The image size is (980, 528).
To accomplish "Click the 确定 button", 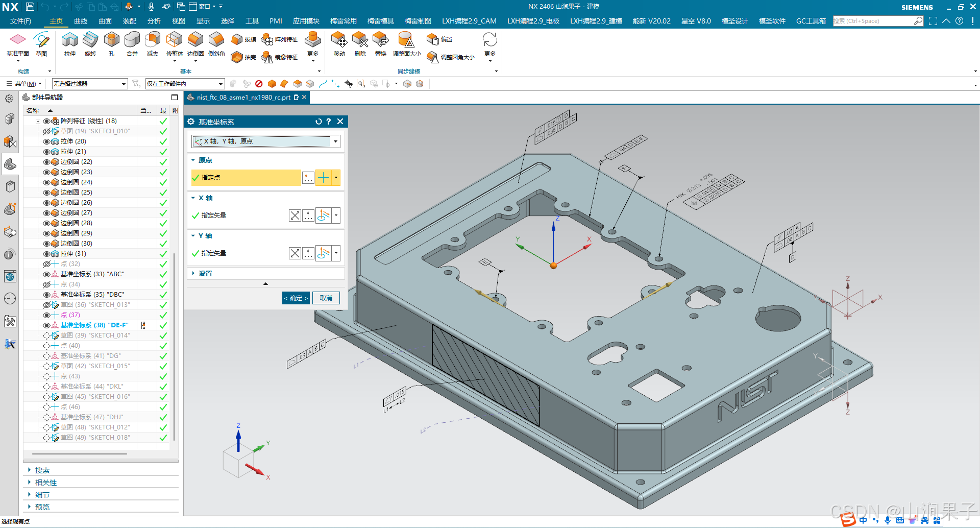I will coord(296,298).
